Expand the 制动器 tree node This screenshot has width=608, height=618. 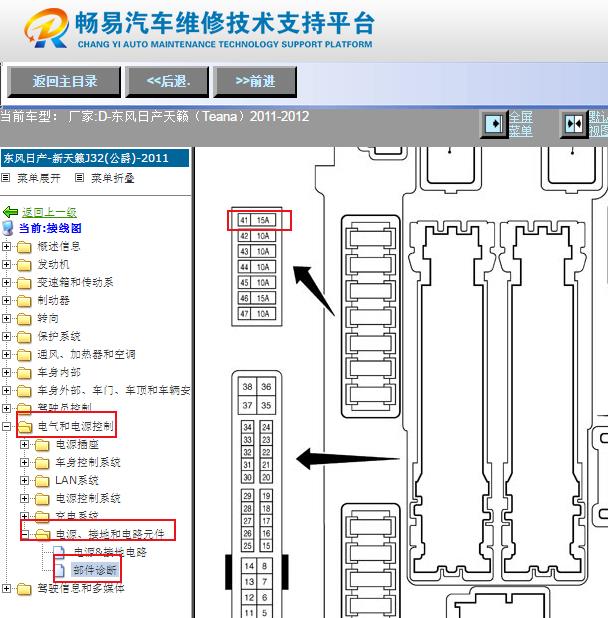tap(6, 300)
